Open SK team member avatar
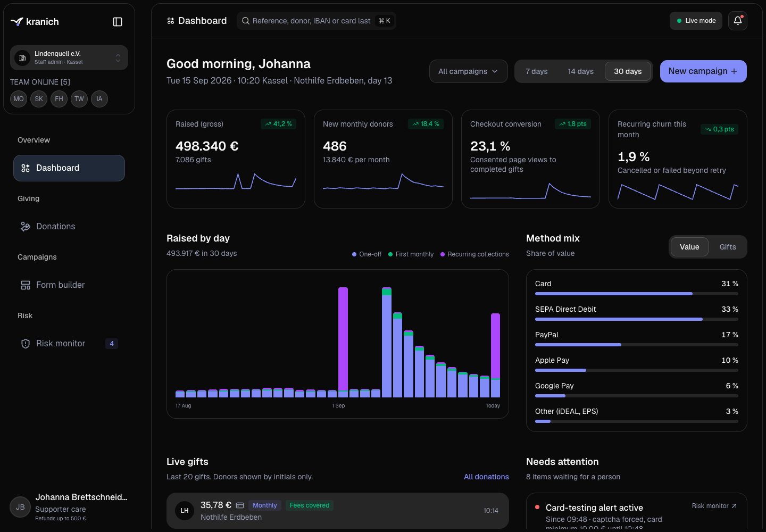Image resolution: width=766 pixels, height=532 pixels. point(39,99)
